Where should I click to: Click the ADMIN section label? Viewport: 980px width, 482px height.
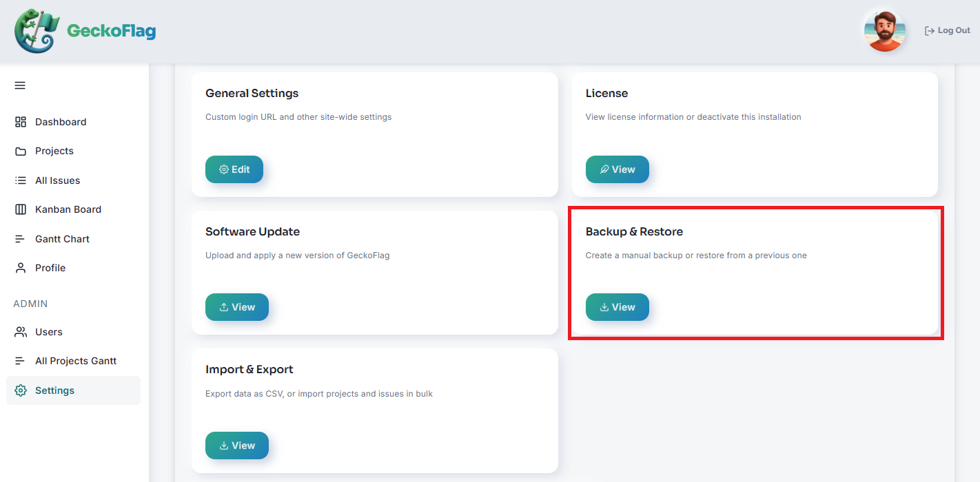click(x=30, y=304)
